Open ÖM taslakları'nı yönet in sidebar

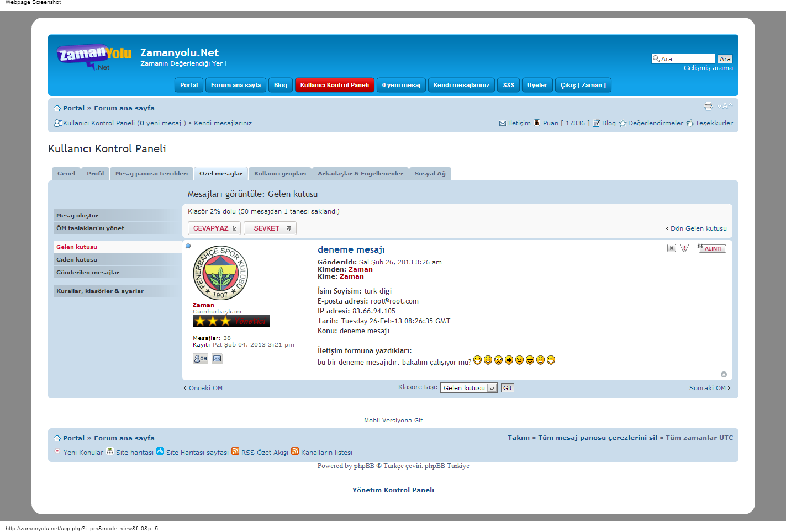(x=118, y=228)
